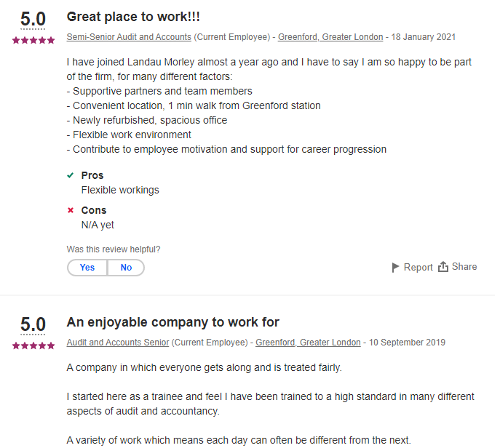Click the 10 September 2019 review date

[x=407, y=342]
